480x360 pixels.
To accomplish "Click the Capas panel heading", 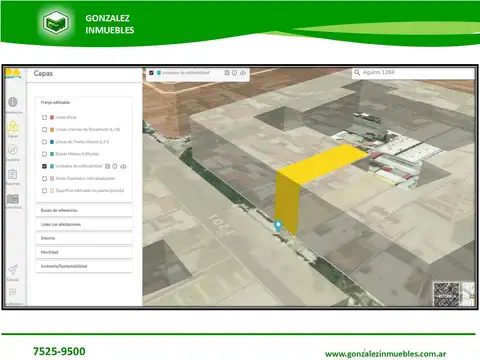I will [x=43, y=73].
